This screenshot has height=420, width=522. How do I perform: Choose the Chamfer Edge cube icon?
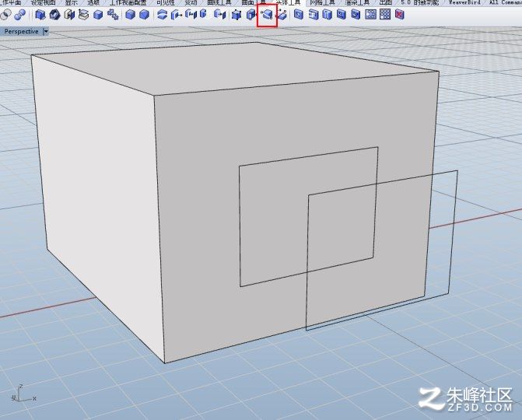click(145, 15)
